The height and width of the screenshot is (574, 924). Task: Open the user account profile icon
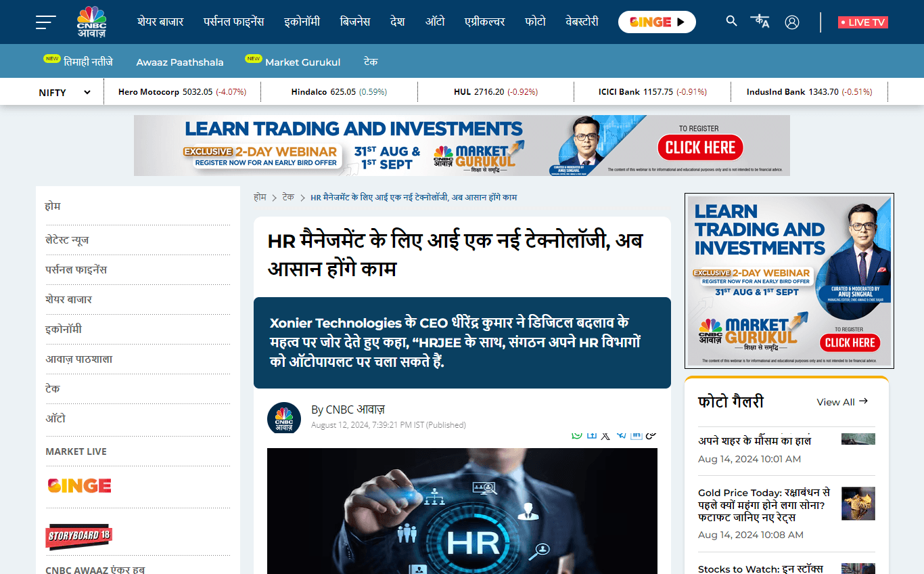click(792, 22)
